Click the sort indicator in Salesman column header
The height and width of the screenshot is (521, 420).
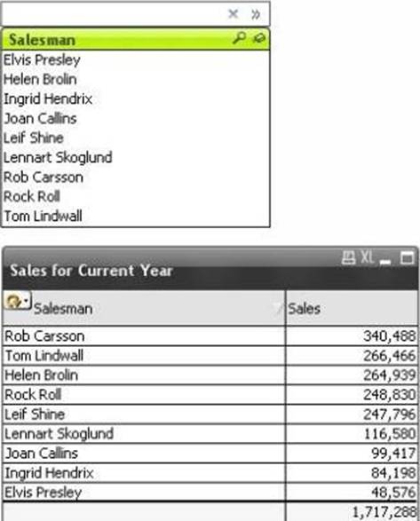point(278,309)
